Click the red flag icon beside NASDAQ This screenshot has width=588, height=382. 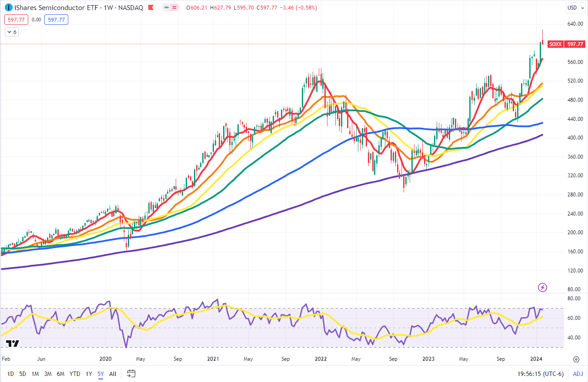pos(150,8)
